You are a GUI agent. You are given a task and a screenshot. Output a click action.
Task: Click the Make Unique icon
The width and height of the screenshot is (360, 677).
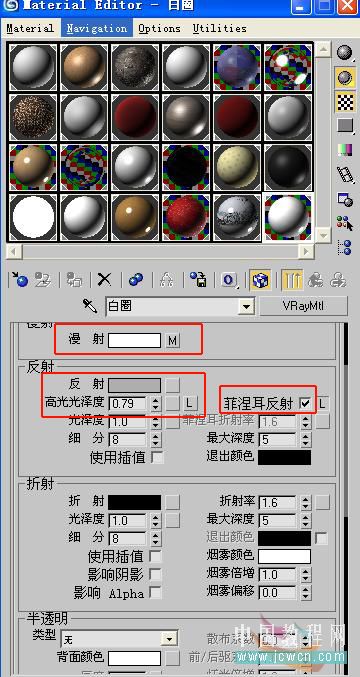[x=166, y=279]
